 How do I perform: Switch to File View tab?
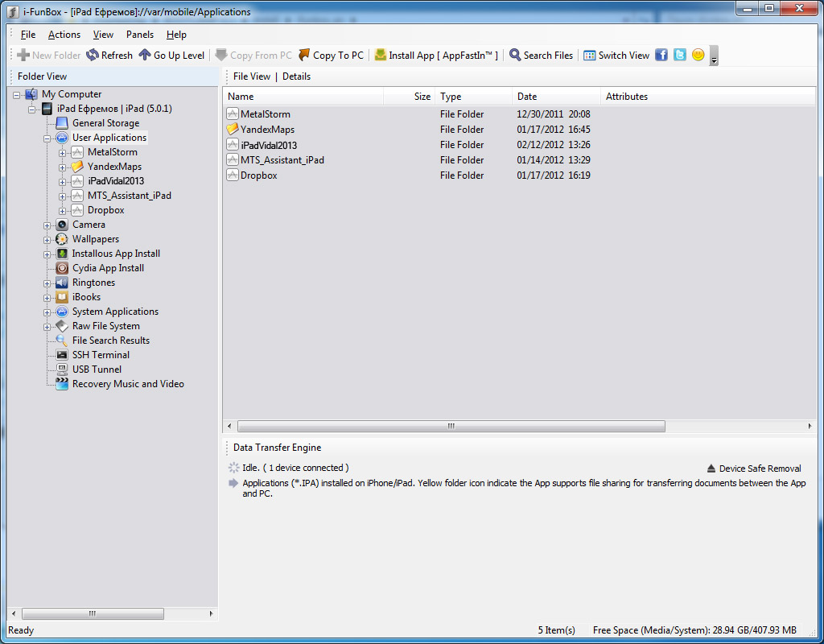pyautogui.click(x=252, y=76)
